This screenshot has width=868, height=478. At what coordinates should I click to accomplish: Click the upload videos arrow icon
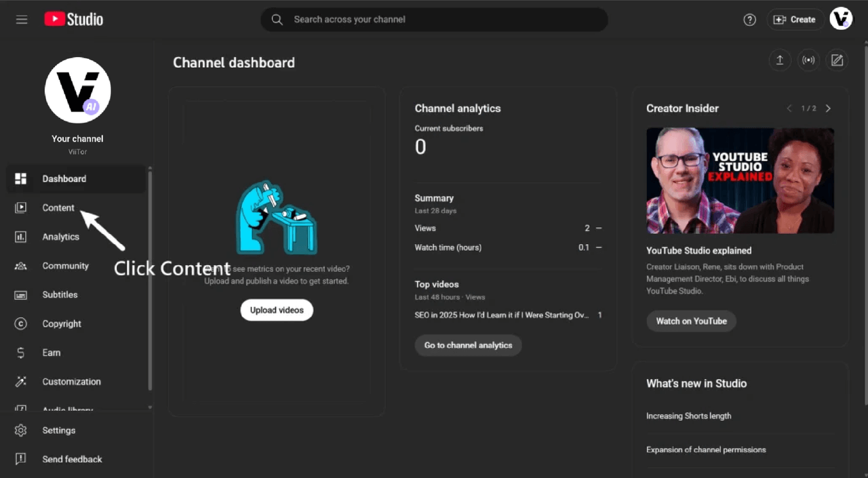(780, 60)
